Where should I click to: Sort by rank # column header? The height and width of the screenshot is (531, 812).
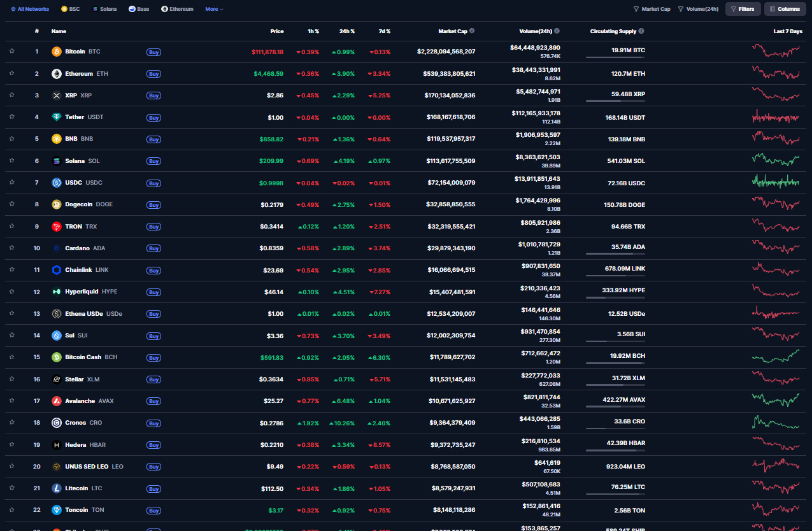click(x=37, y=31)
